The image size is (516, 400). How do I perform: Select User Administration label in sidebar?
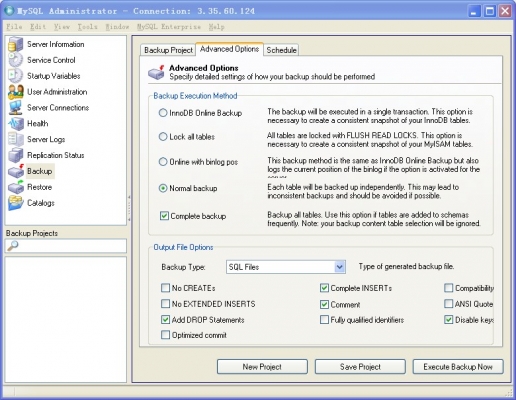57,92
